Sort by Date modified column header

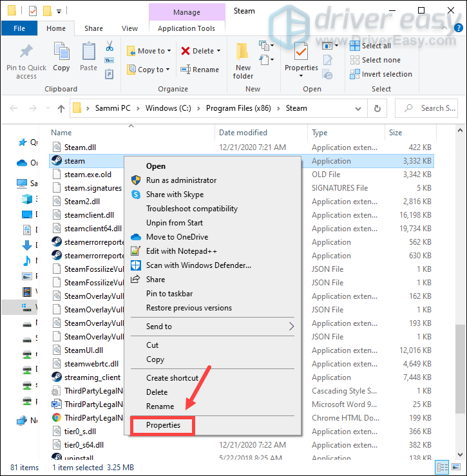click(243, 133)
